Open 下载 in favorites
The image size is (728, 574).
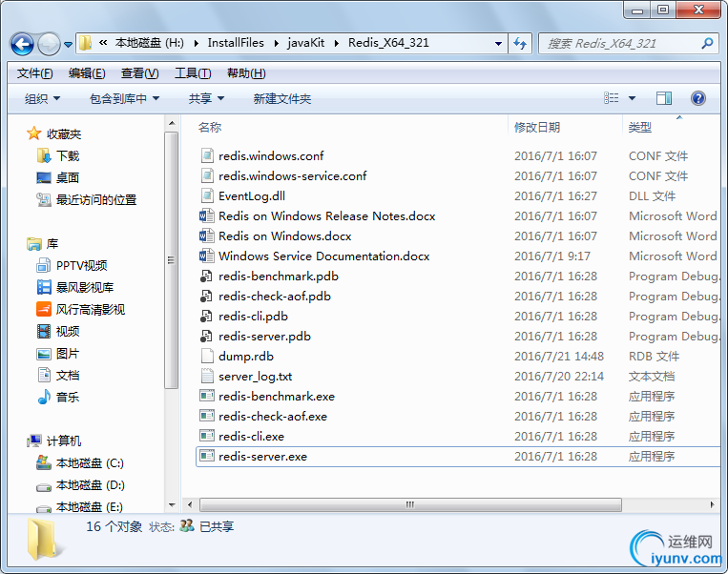click(68, 156)
